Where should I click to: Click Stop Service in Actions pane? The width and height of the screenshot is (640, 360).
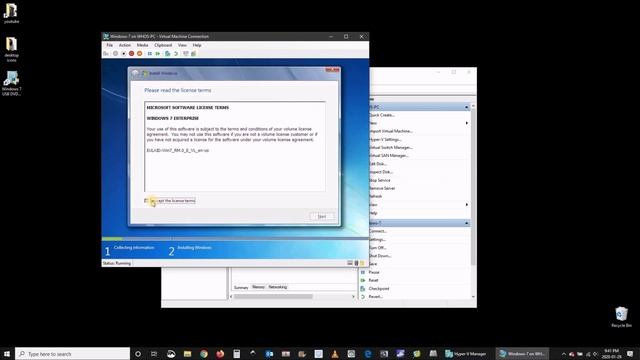[x=380, y=180]
